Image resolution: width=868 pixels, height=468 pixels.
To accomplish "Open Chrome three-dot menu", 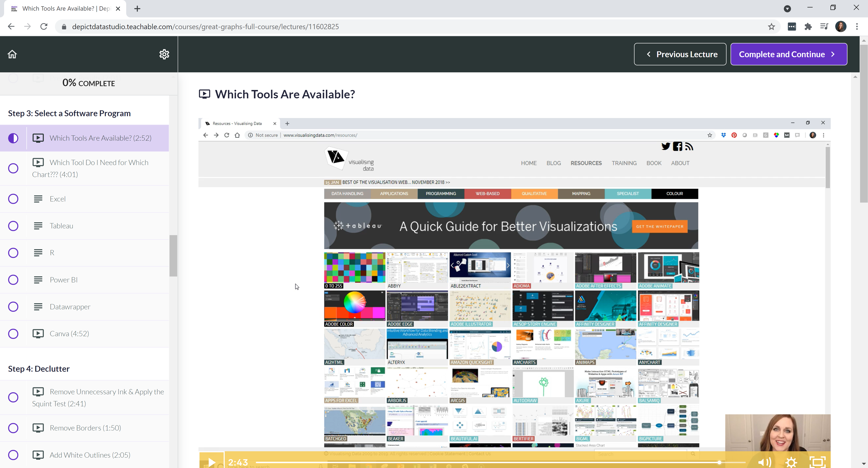I will (857, 27).
